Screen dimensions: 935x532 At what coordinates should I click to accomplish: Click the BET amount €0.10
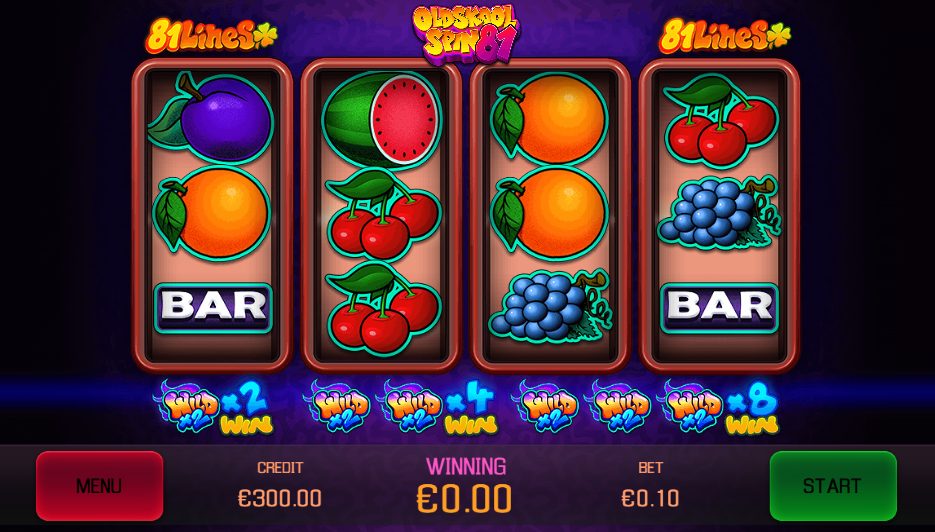pos(650,497)
